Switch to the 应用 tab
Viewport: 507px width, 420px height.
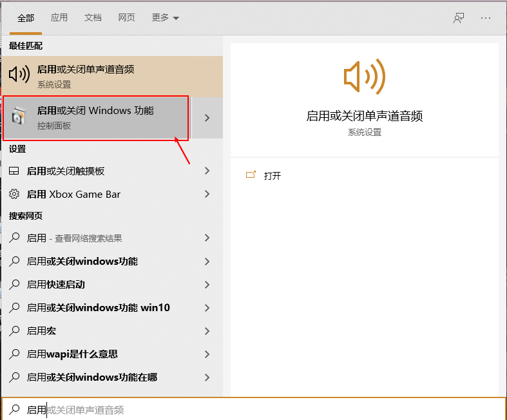[59, 17]
